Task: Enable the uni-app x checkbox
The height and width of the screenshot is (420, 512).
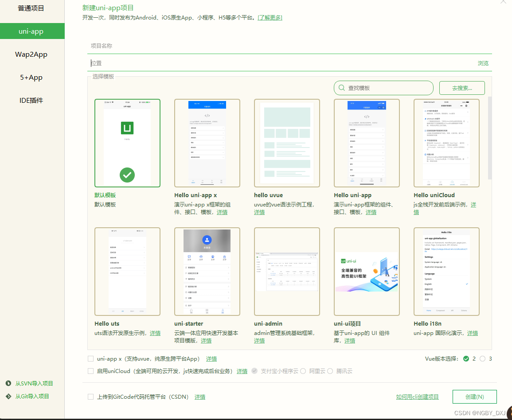Action: coord(91,359)
